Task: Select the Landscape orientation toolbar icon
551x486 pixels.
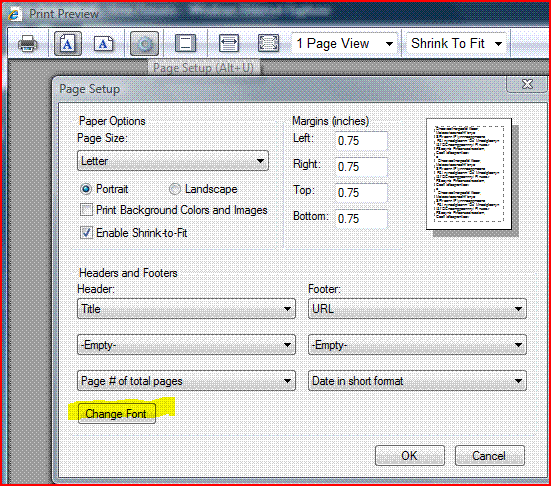Action: point(104,44)
